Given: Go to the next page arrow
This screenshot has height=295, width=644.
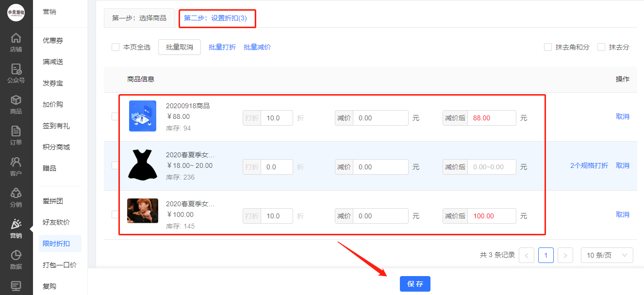Looking at the screenshot, I should [565, 255].
